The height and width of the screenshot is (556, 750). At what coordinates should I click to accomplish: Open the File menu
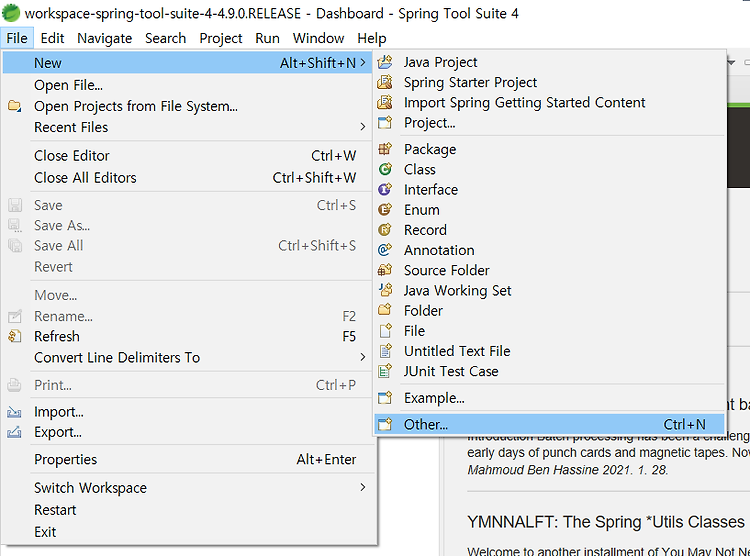(17, 38)
